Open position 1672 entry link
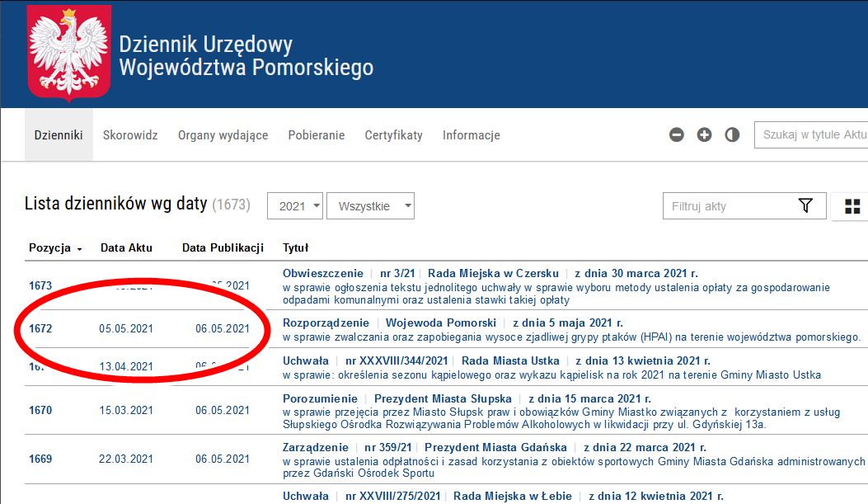 (x=40, y=328)
